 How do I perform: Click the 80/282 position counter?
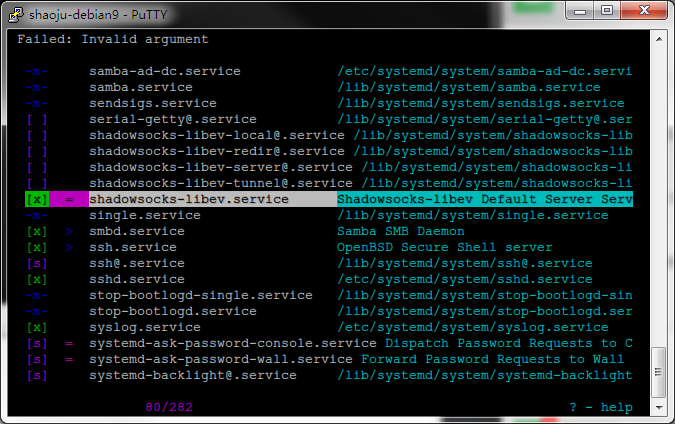pos(169,407)
